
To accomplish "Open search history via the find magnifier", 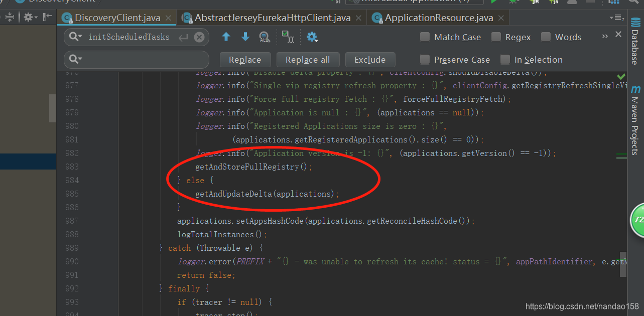I will [76, 37].
